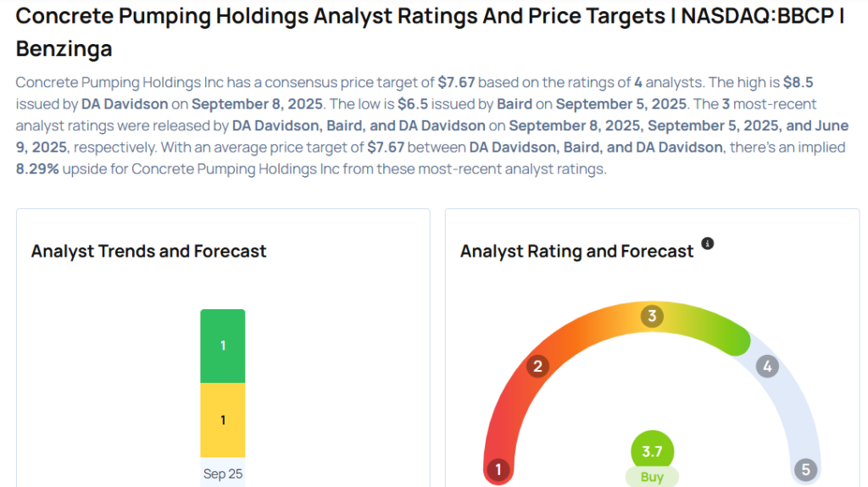Image resolution: width=868 pixels, height=487 pixels.
Task: Select gauge marker number 4
Action: point(767,367)
